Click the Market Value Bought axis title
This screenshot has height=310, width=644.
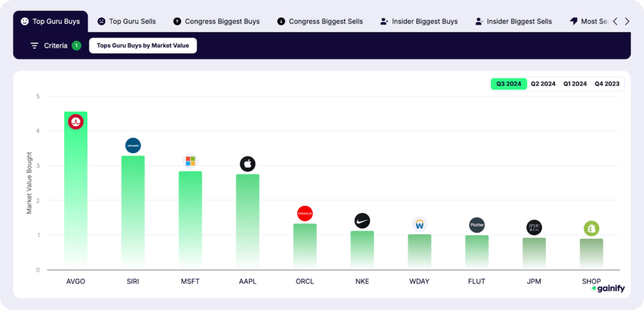click(29, 183)
